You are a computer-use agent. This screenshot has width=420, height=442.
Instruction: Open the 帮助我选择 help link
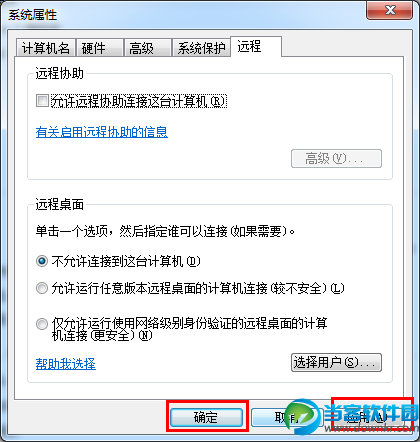(66, 364)
